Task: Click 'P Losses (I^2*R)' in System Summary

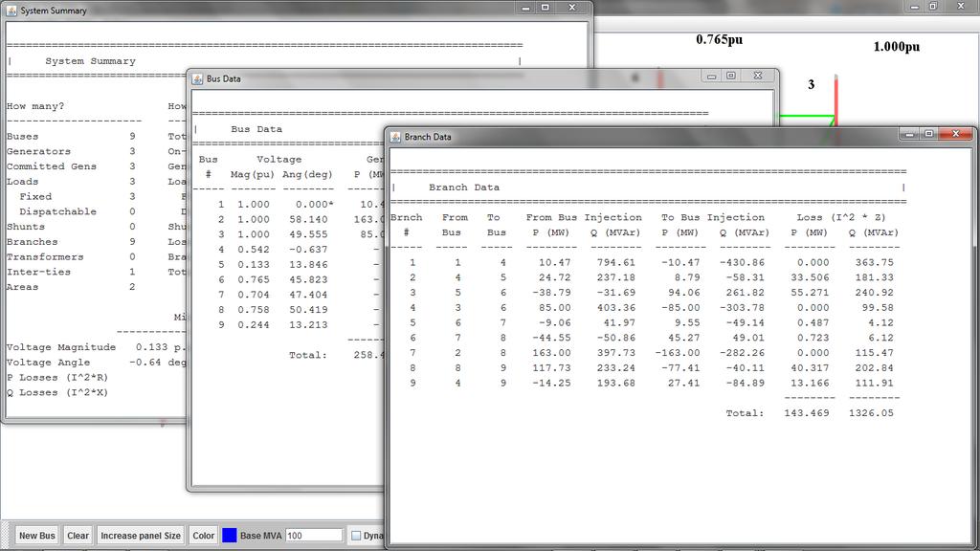Action: pos(56,377)
